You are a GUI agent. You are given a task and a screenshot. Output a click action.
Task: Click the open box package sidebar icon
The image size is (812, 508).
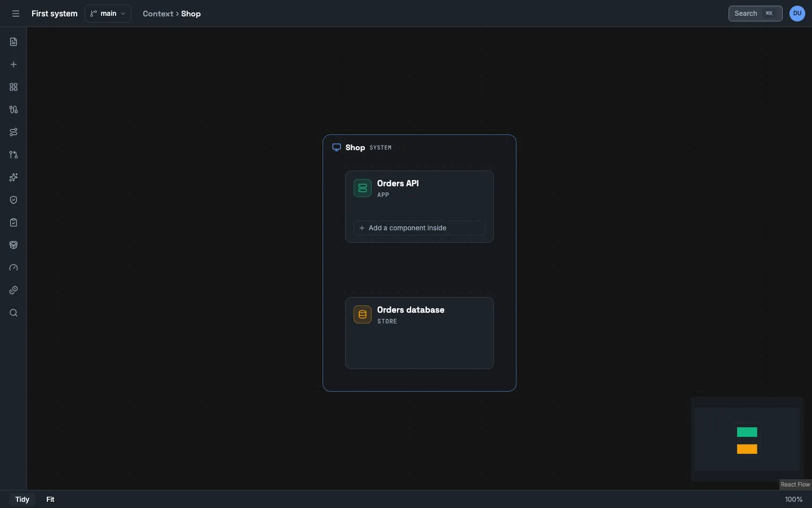click(x=14, y=245)
